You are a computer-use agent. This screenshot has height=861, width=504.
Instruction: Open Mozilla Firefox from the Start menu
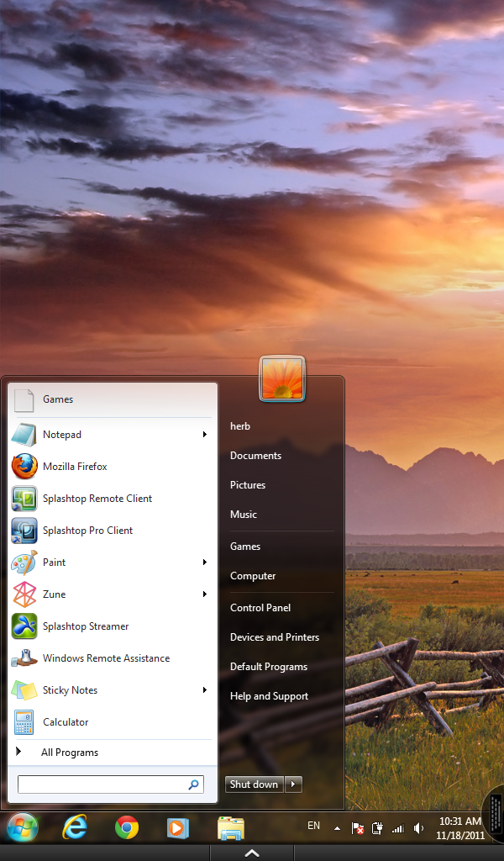pyautogui.click(x=75, y=467)
